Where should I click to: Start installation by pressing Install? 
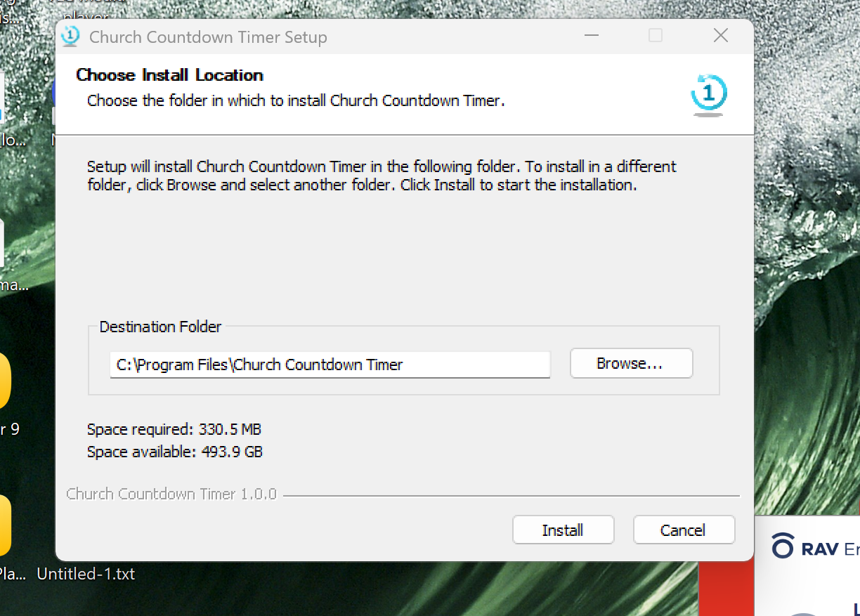click(x=563, y=530)
